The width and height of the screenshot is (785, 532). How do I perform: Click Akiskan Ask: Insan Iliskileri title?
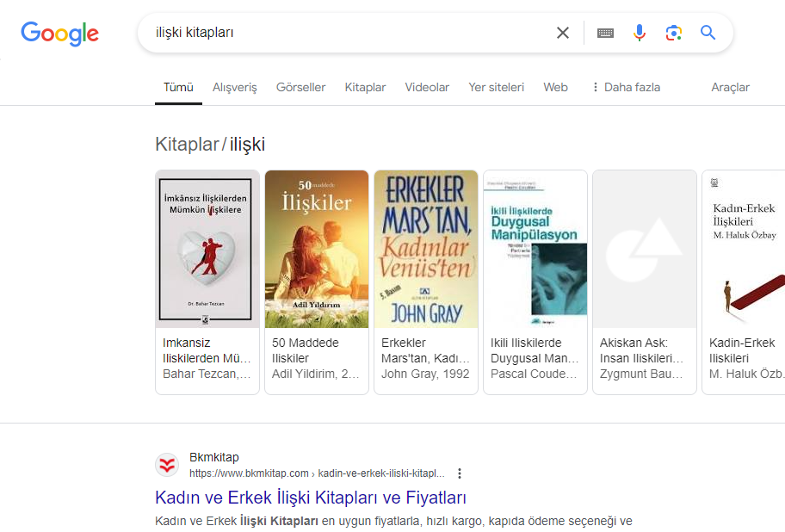(x=641, y=350)
